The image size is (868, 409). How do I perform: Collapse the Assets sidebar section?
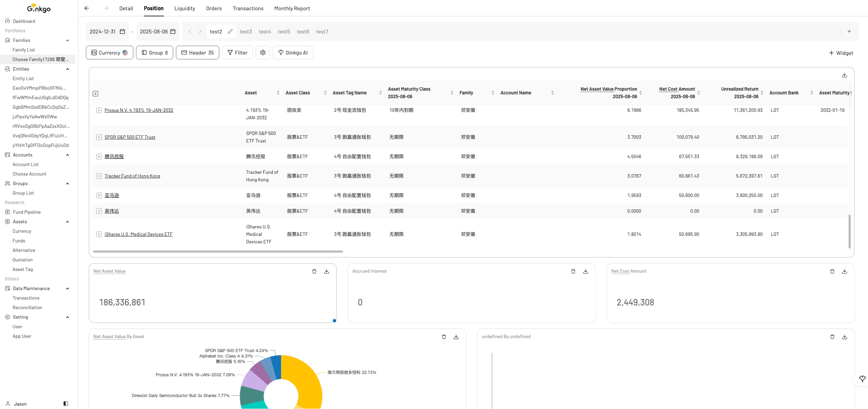click(x=67, y=222)
